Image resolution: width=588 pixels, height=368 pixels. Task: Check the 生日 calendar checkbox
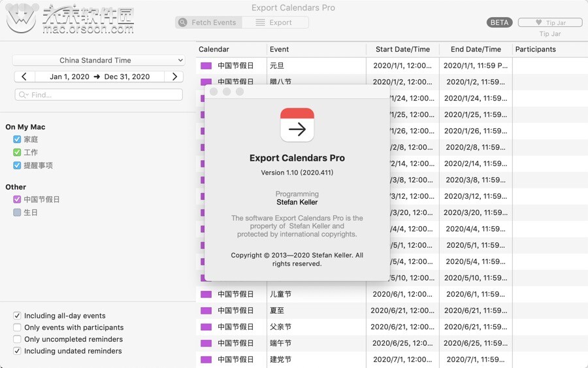(17, 212)
